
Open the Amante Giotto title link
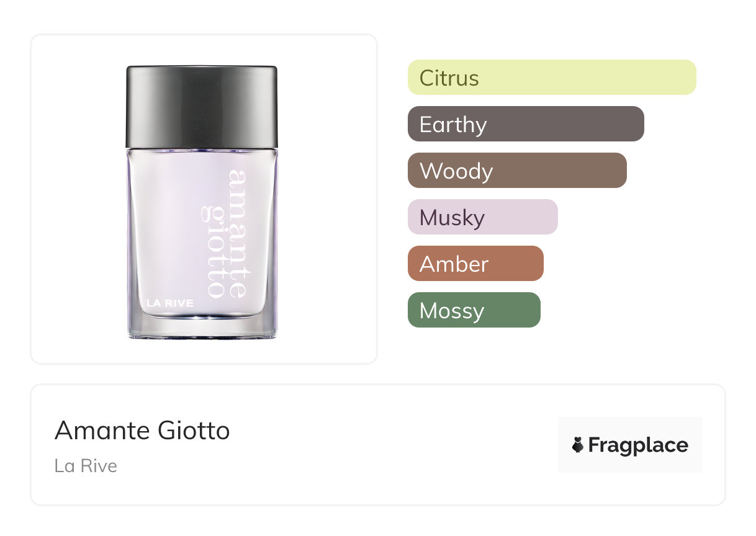point(142,431)
